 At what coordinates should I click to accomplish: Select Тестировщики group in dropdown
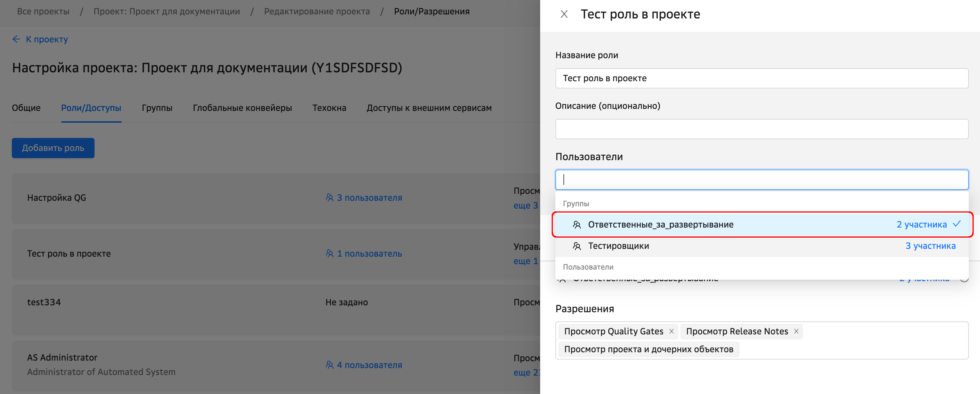(619, 246)
